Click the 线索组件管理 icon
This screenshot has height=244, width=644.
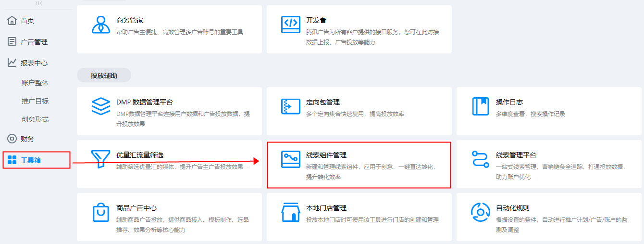tap(290, 159)
